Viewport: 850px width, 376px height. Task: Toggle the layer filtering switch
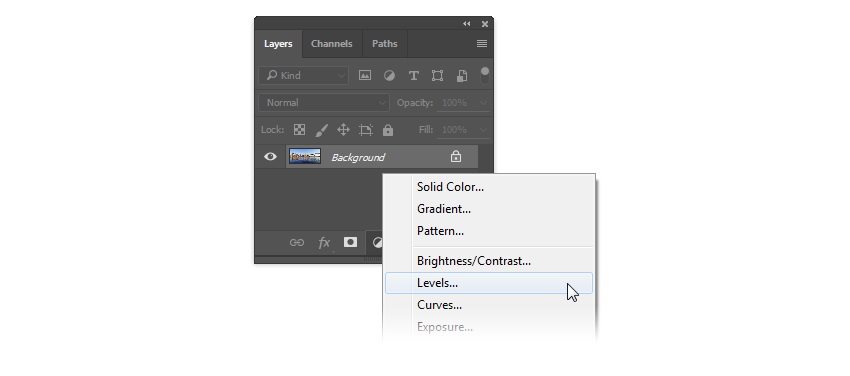[485, 75]
